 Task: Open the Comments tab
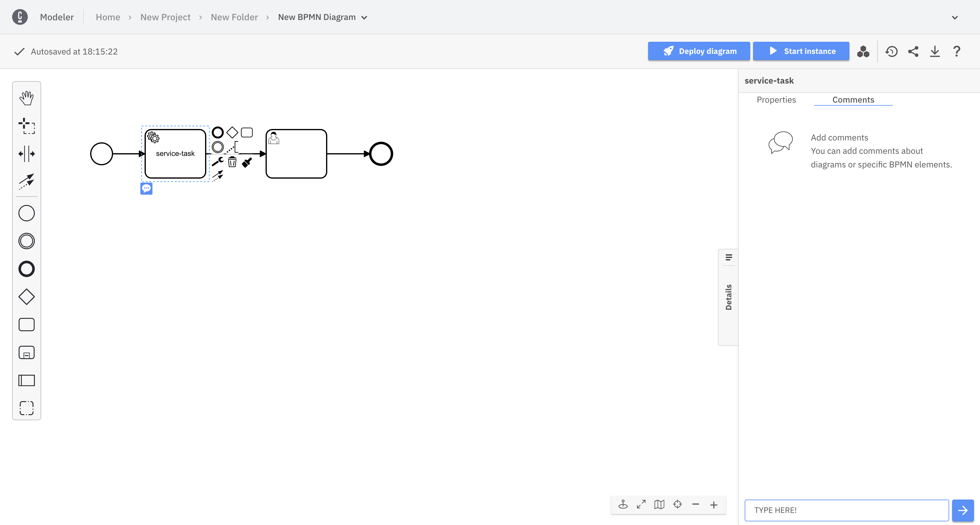(853, 100)
